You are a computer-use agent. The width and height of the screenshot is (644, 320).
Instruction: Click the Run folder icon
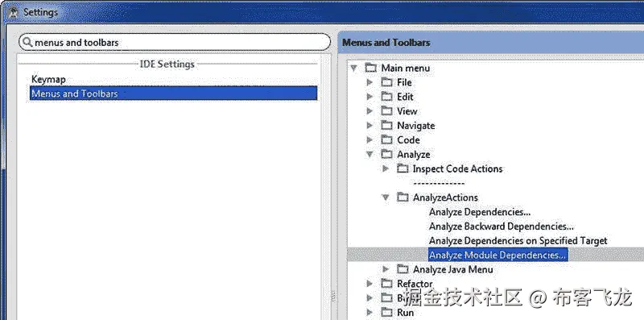point(386,312)
